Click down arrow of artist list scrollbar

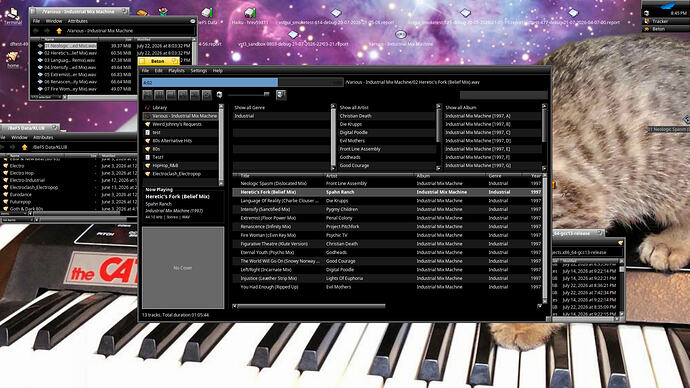pyautogui.click(x=438, y=168)
